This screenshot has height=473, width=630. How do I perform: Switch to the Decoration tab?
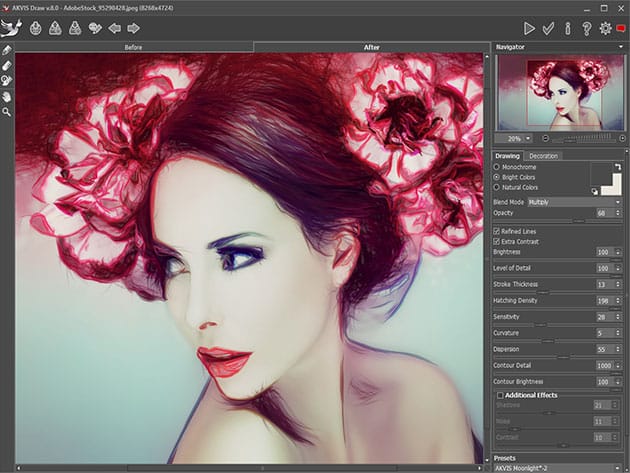(x=544, y=156)
